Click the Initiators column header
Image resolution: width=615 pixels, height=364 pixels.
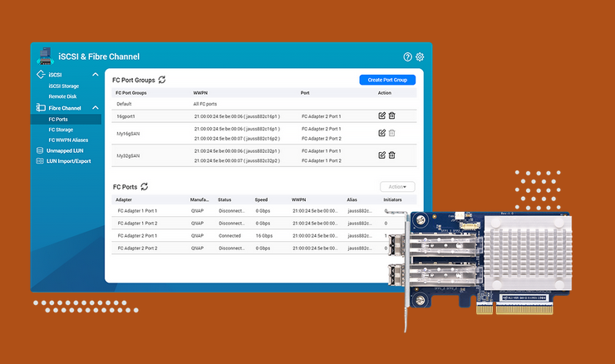pos(392,199)
